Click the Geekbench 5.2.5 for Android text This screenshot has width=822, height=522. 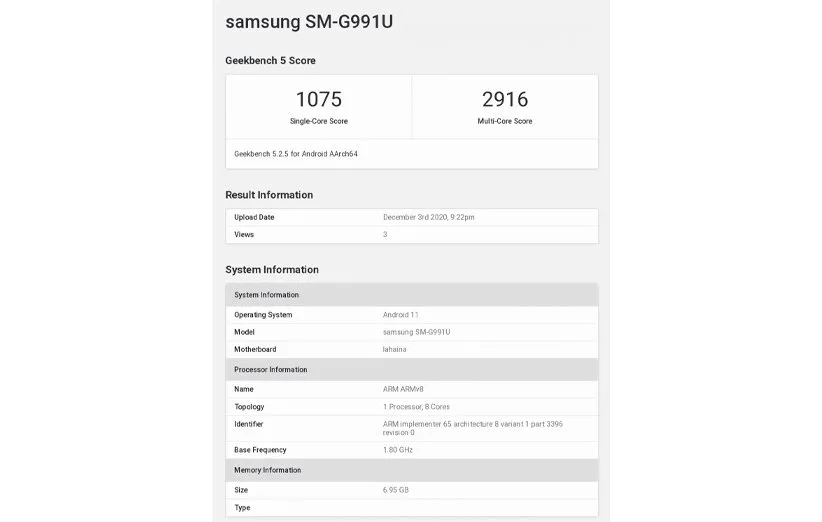pos(296,154)
